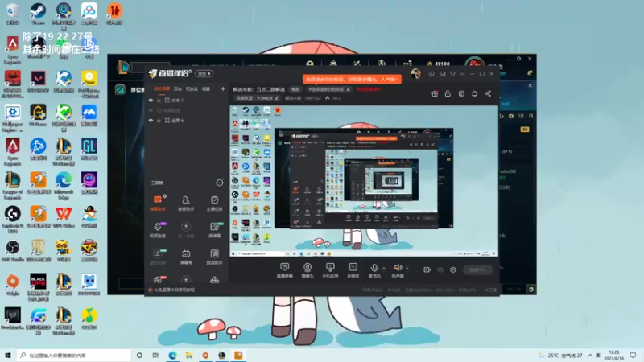Open the streamer avatar profile
644x362 pixels.
tap(415, 74)
